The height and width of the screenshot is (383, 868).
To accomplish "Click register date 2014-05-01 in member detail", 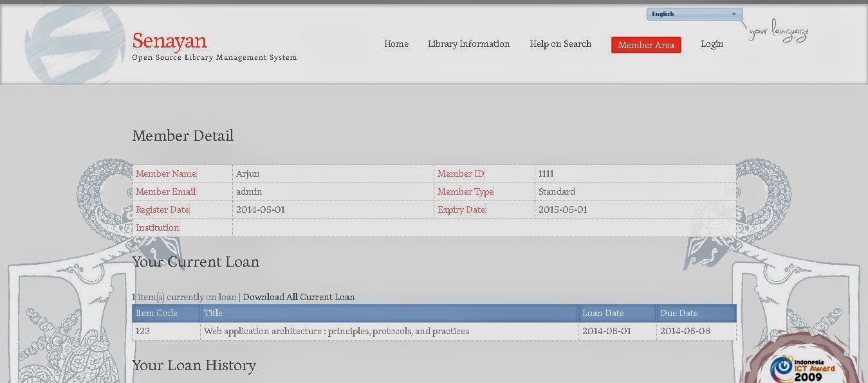I will coord(261,209).
